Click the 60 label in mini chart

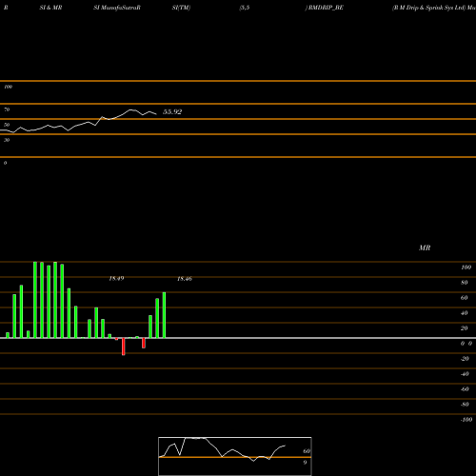(307, 451)
